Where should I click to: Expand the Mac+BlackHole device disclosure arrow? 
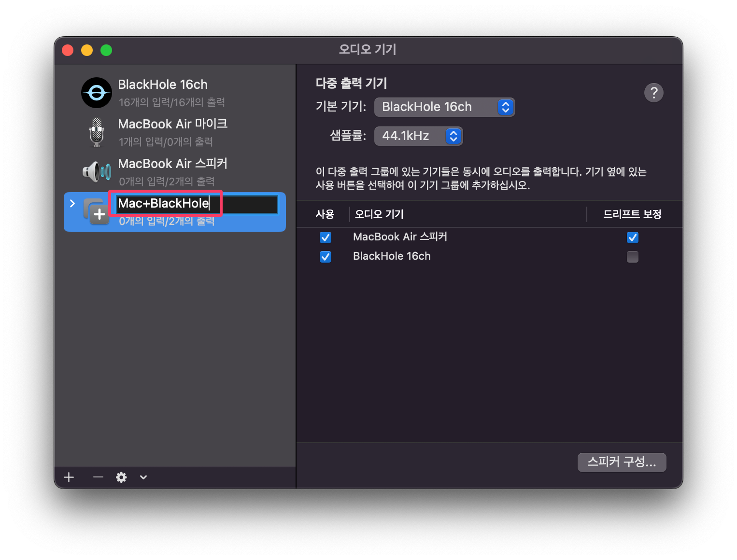tap(72, 204)
